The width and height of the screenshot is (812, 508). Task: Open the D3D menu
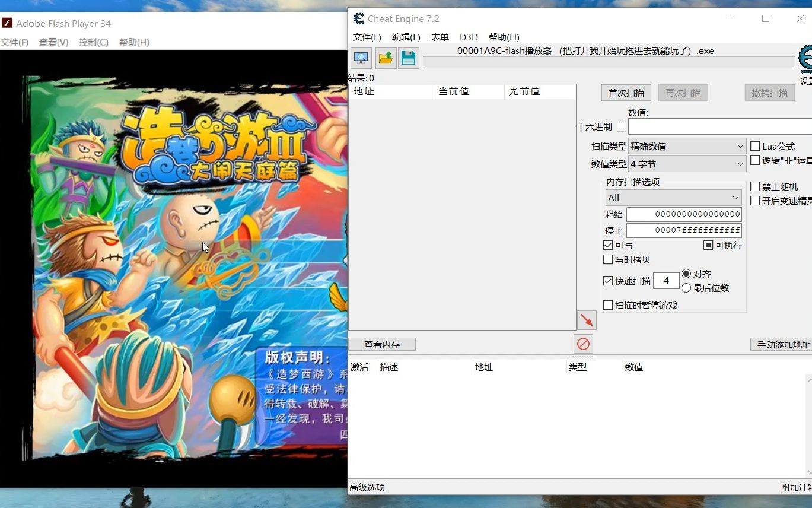click(x=469, y=37)
